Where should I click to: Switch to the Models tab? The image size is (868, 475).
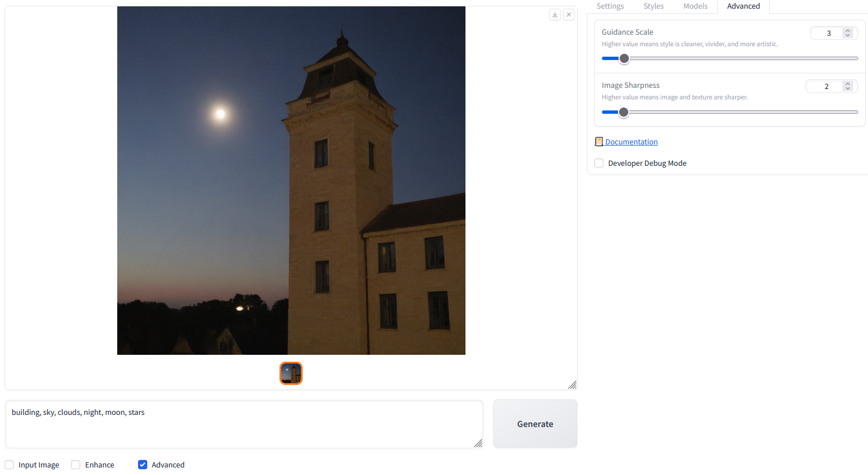pos(695,6)
